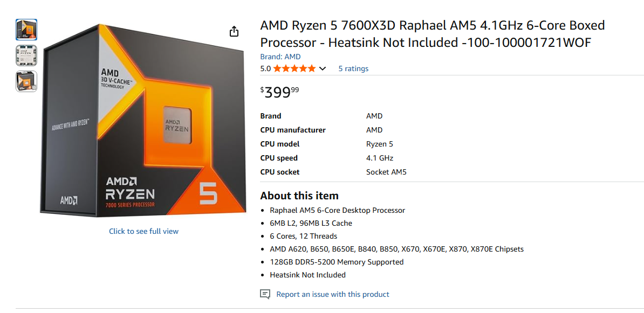Select the highlighted retail box thumbnail
Screen dimensions: 644x313
26,30
